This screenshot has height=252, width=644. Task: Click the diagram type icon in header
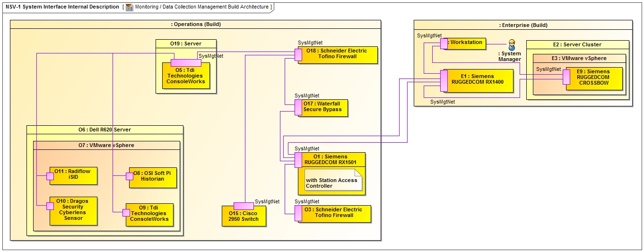click(130, 7)
